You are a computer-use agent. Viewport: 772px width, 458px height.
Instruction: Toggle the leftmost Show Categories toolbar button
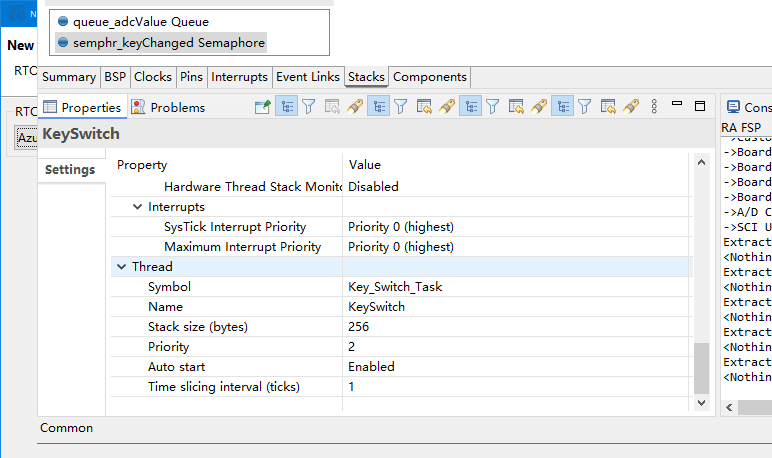(x=287, y=106)
